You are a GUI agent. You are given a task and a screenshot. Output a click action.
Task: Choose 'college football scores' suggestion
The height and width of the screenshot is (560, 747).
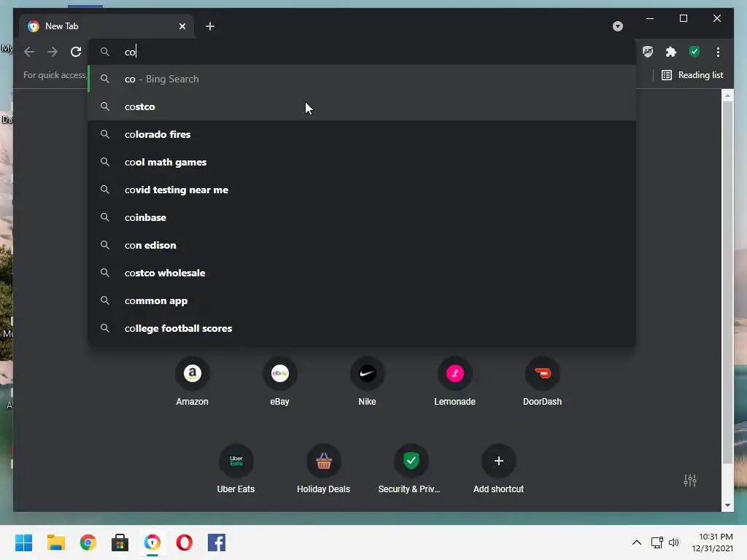click(x=362, y=328)
